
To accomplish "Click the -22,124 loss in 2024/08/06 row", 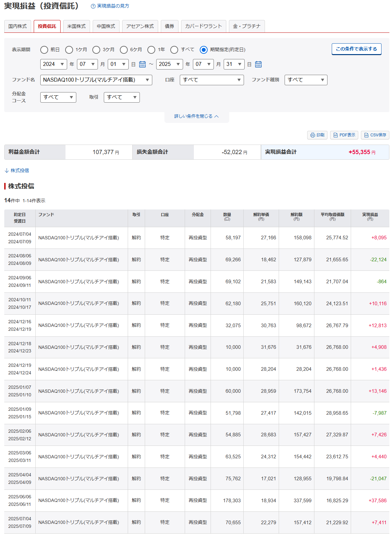I will click(378, 260).
